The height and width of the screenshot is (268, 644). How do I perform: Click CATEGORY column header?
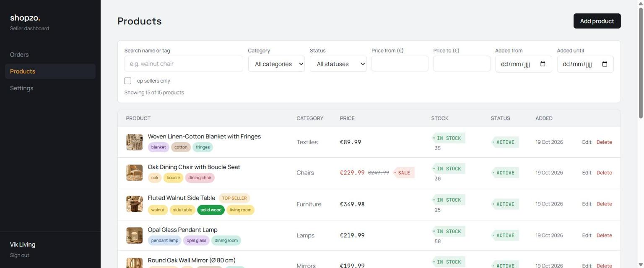point(310,118)
